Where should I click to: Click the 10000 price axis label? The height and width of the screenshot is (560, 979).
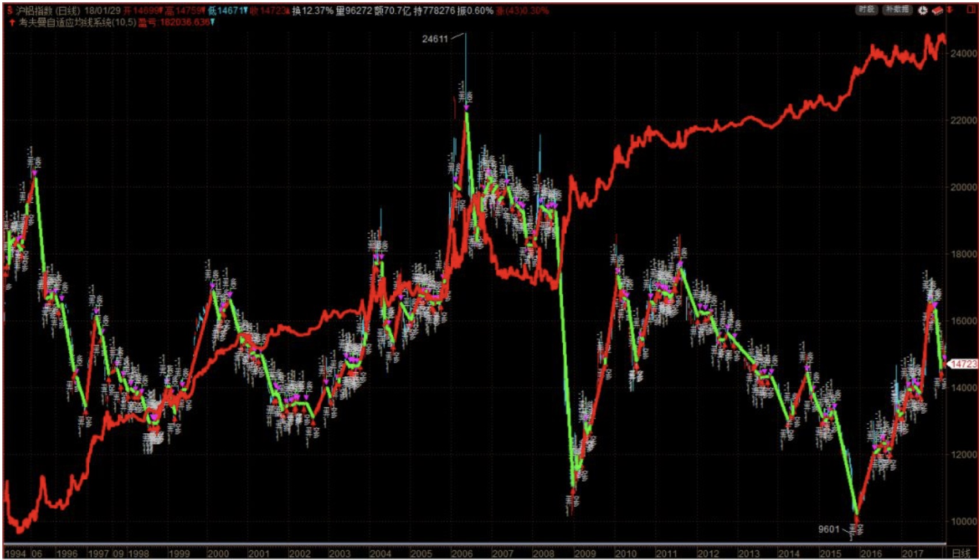963,521
